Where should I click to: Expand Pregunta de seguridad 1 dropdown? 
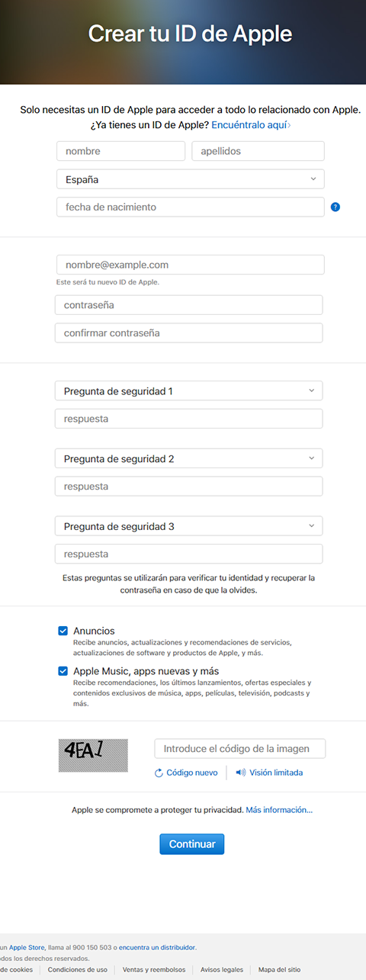click(x=189, y=391)
